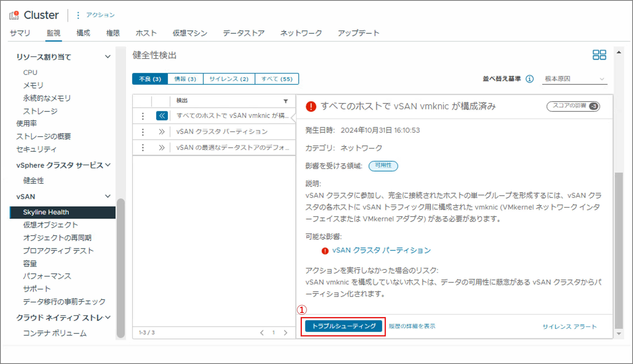This screenshot has height=364, width=633.
Task: Open the 根本原因 sort dropdown
Action: (x=574, y=79)
